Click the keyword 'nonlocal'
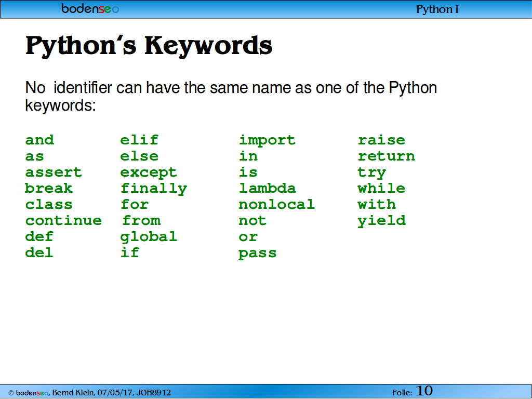This screenshot has height=399, width=532. coord(277,205)
